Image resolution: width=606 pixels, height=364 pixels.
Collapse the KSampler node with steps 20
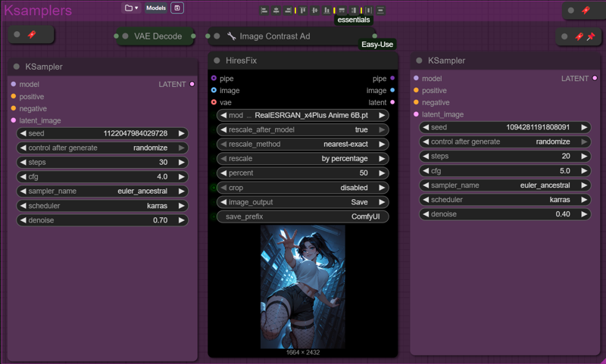(x=419, y=61)
